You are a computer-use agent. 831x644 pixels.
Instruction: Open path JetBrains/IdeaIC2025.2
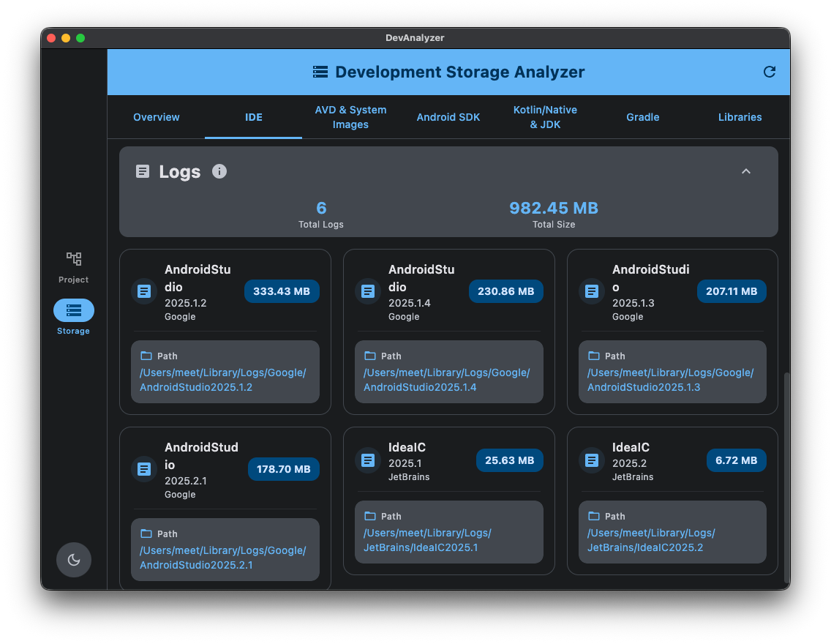pyautogui.click(x=651, y=540)
